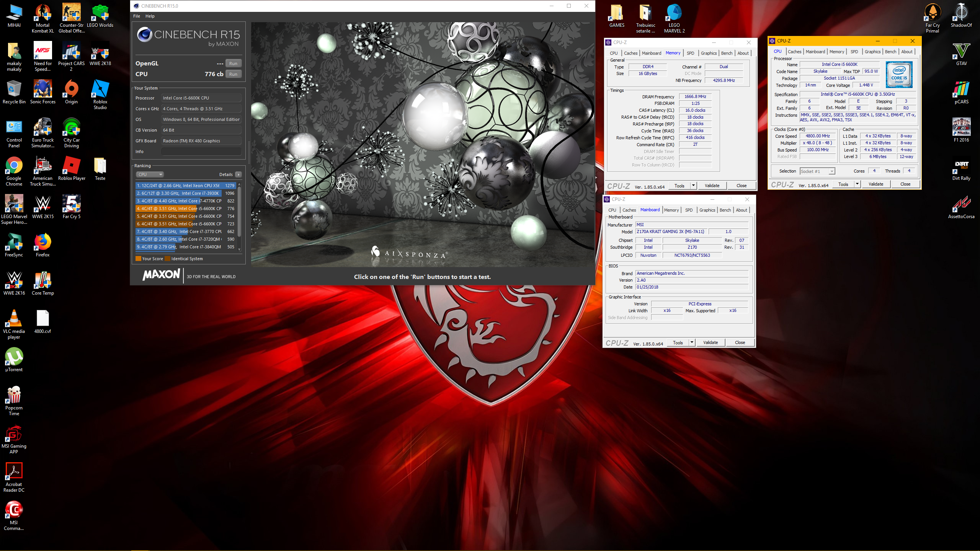
Task: Launch Firefox from desktop
Action: pyautogui.click(x=42, y=245)
